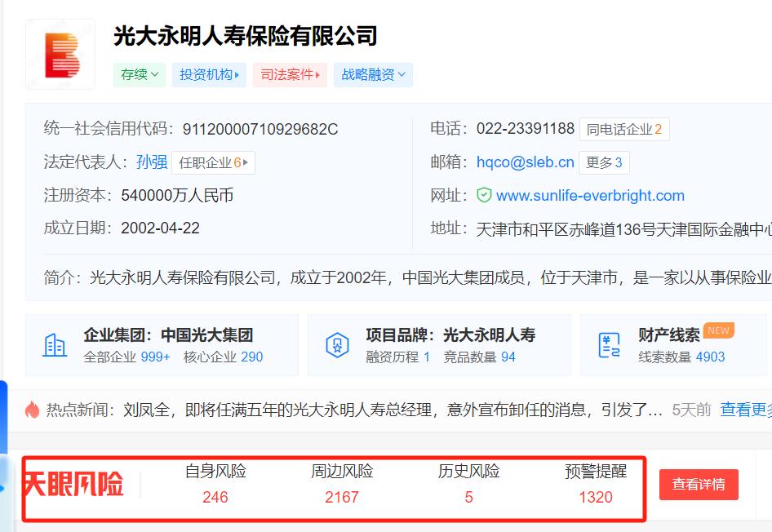This screenshot has height=532, width=772.
Task: Click email hqco@sleb.cn link
Action: tap(525, 162)
